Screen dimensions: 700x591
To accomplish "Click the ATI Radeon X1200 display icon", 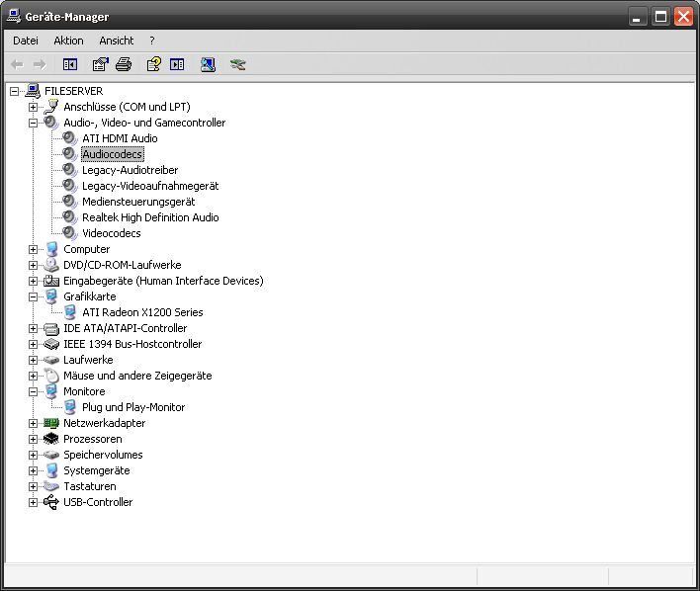I will (70, 312).
